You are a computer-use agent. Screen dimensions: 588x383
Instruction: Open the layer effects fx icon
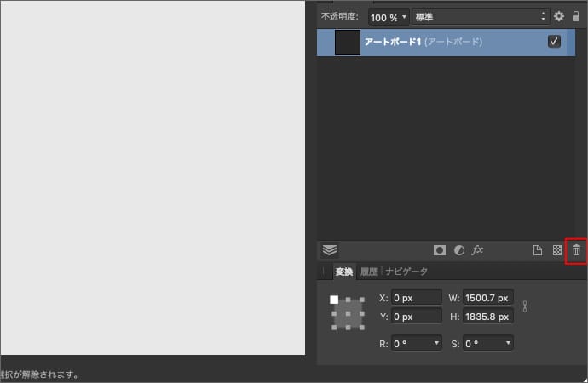[478, 250]
